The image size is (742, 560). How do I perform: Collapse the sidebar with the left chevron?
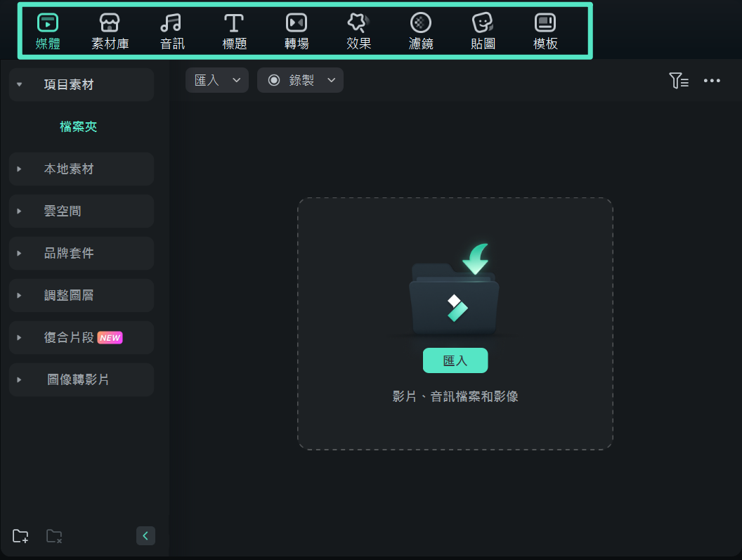[145, 536]
